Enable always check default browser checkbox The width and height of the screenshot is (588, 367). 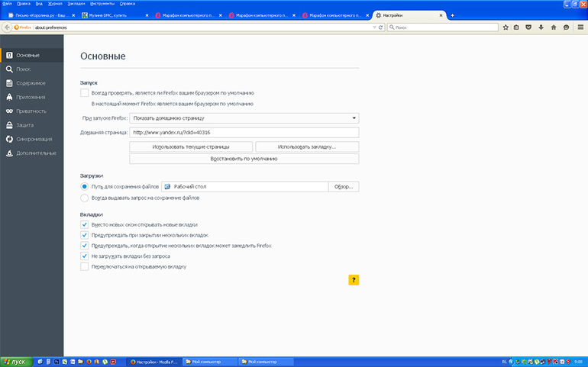coord(84,93)
